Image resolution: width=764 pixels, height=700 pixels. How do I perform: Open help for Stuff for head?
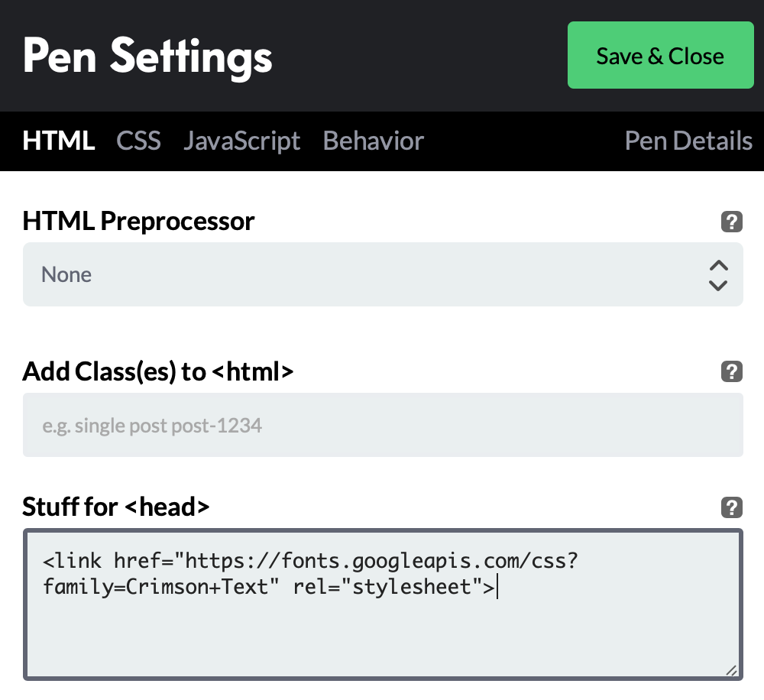coord(731,507)
